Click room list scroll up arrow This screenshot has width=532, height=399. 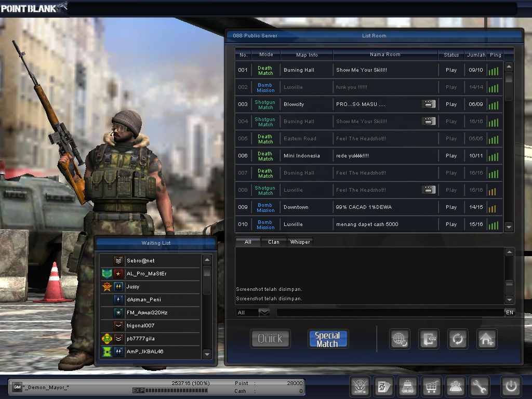509,66
